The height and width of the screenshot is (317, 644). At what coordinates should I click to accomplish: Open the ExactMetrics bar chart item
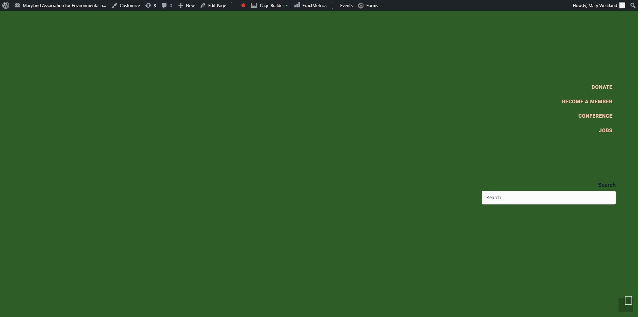pos(310,5)
